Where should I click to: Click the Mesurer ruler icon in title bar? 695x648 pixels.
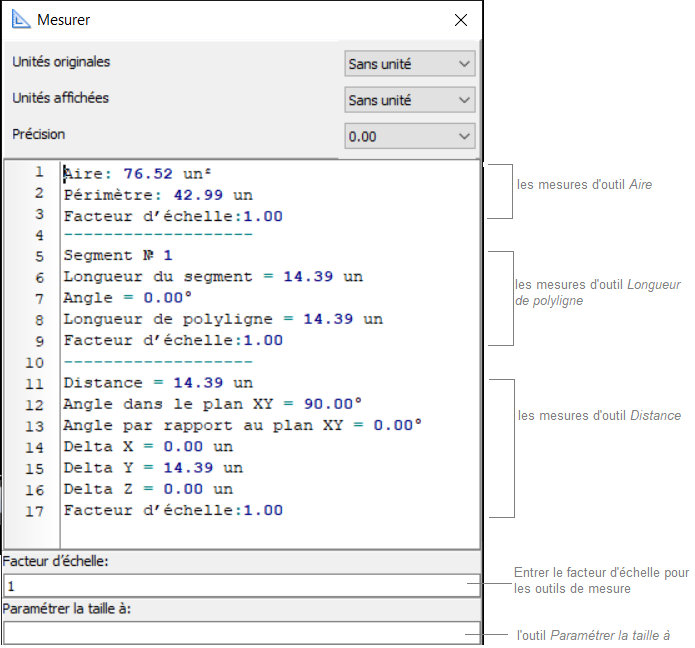[21, 19]
